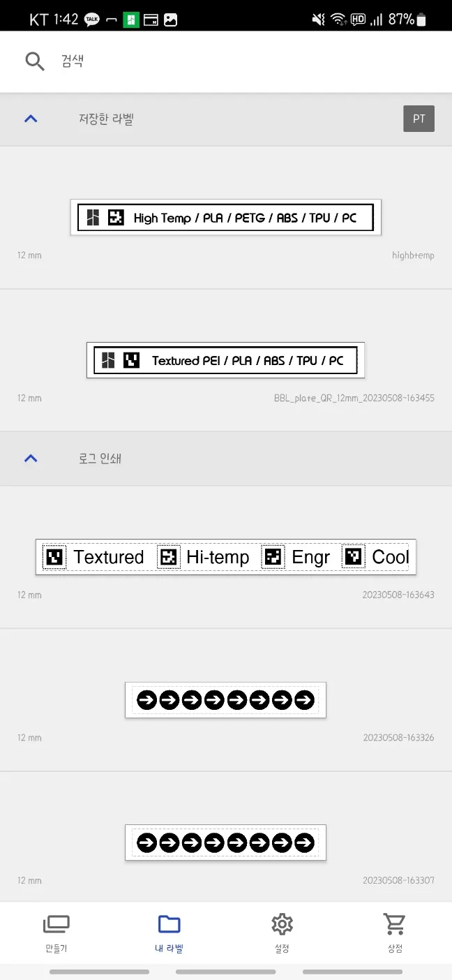Image resolution: width=452 pixels, height=980 pixels.
Task: Tap the muted sound status icon
Action: [318, 20]
